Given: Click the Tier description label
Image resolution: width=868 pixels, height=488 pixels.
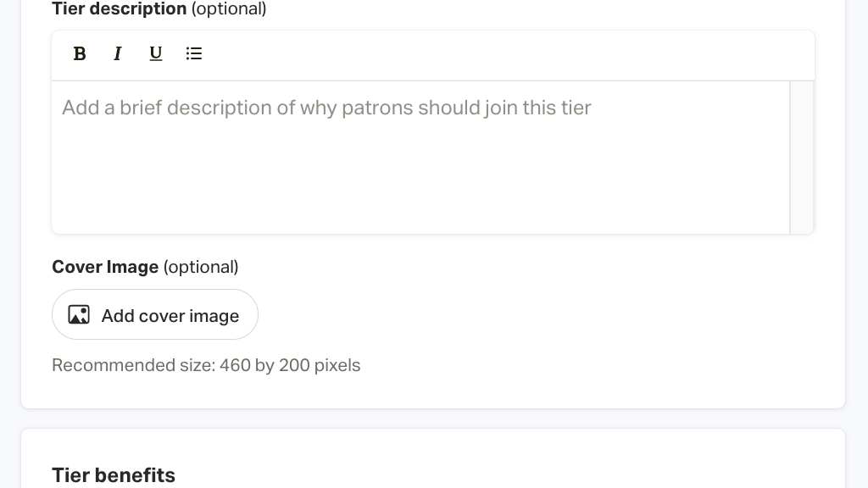Looking at the screenshot, I should [120, 9].
